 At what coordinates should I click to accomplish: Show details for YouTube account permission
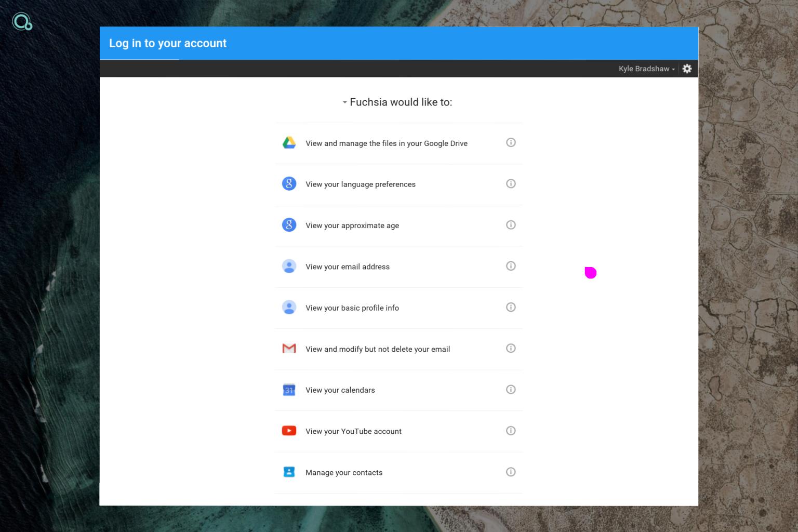(511, 431)
